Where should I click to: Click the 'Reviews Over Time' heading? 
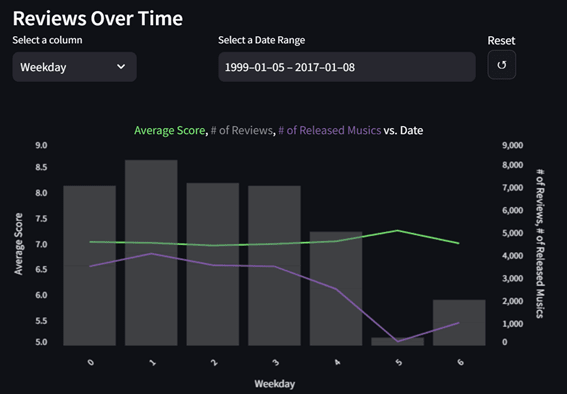point(98,18)
